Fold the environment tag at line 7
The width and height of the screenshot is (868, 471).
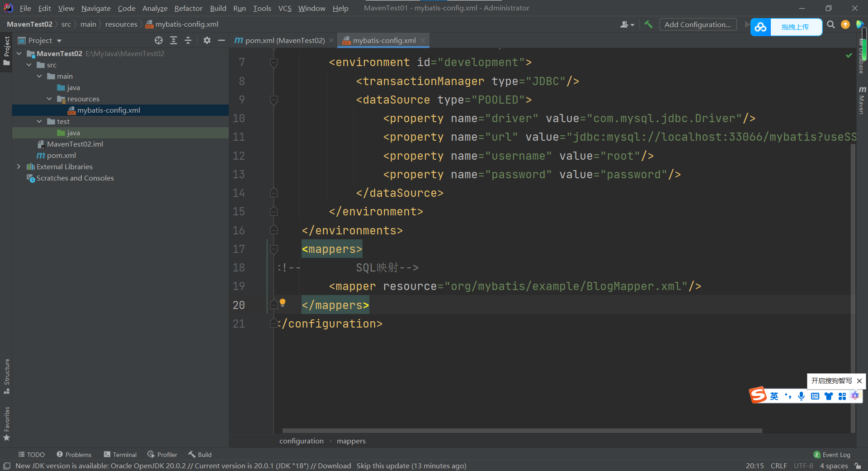[274, 62]
